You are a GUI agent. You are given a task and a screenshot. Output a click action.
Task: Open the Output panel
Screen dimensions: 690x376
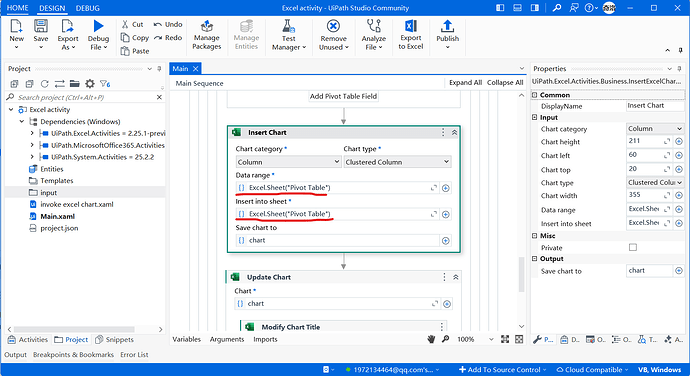coord(15,354)
